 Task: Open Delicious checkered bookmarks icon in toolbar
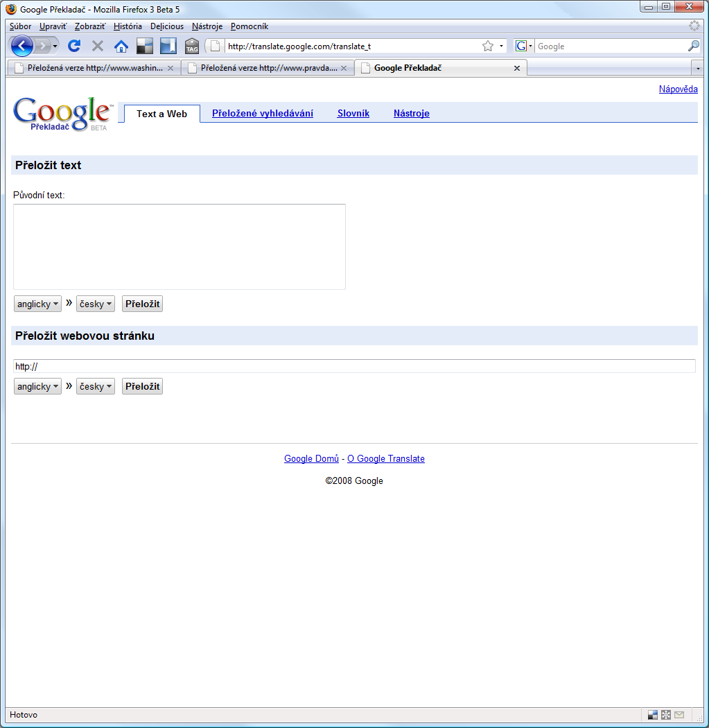pos(145,46)
